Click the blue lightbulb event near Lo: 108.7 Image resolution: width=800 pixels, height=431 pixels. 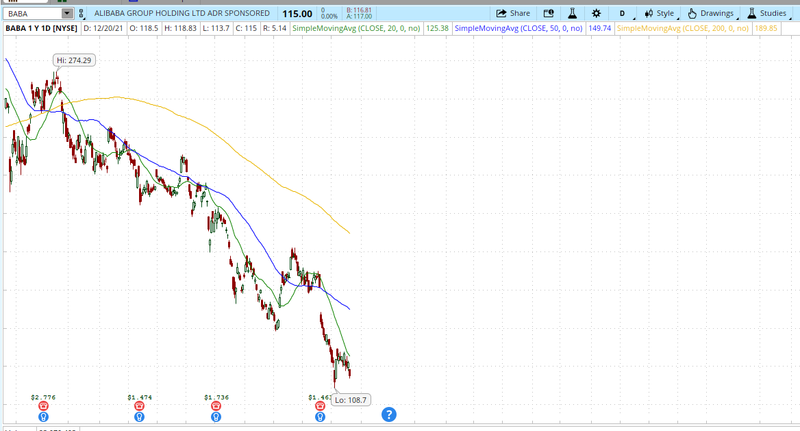pos(320,417)
